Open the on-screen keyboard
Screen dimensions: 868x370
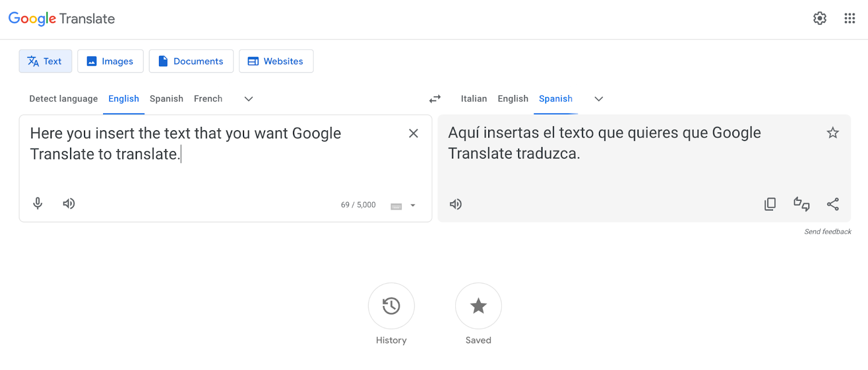(397, 205)
